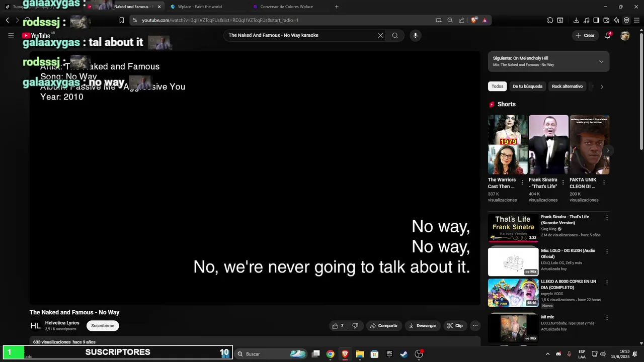The height and width of the screenshot is (362, 644).
Task: Click the browser address bar URL
Action: [x=220, y=20]
